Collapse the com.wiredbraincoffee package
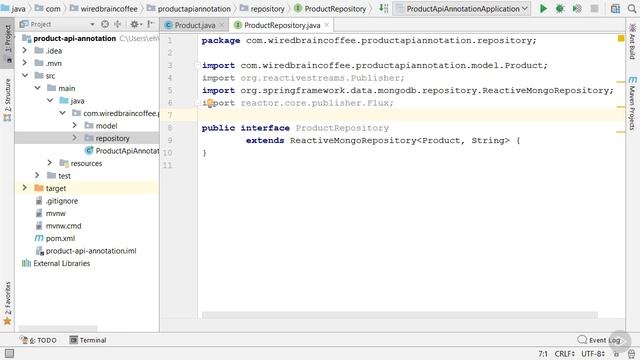Screen dimensions: 640x360 tap(62, 113)
